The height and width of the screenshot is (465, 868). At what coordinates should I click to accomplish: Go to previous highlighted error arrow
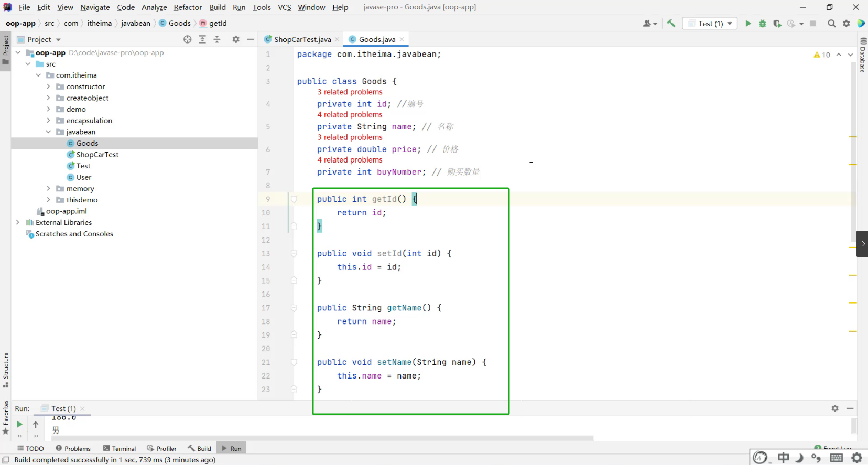839,55
